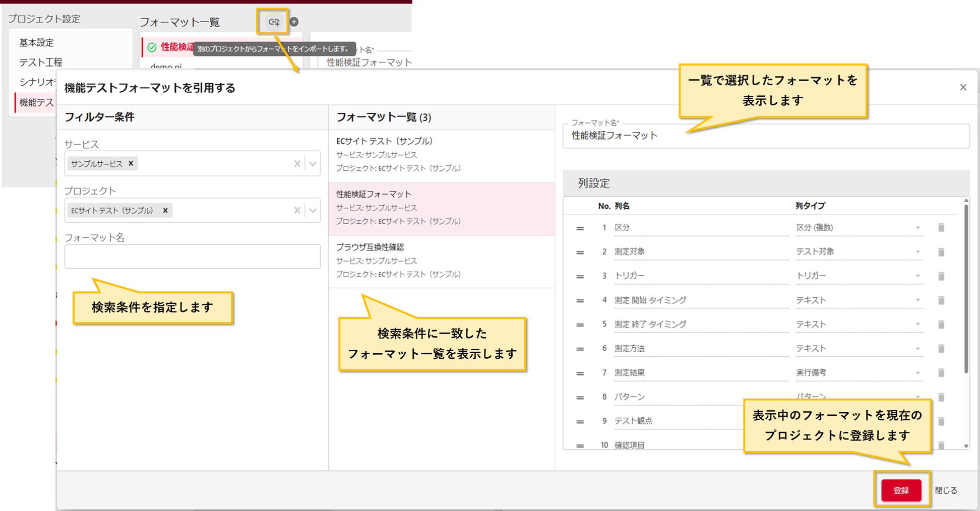Select 基本設定 in the project settings sidebar
The height and width of the screenshot is (511, 980).
tap(35, 43)
